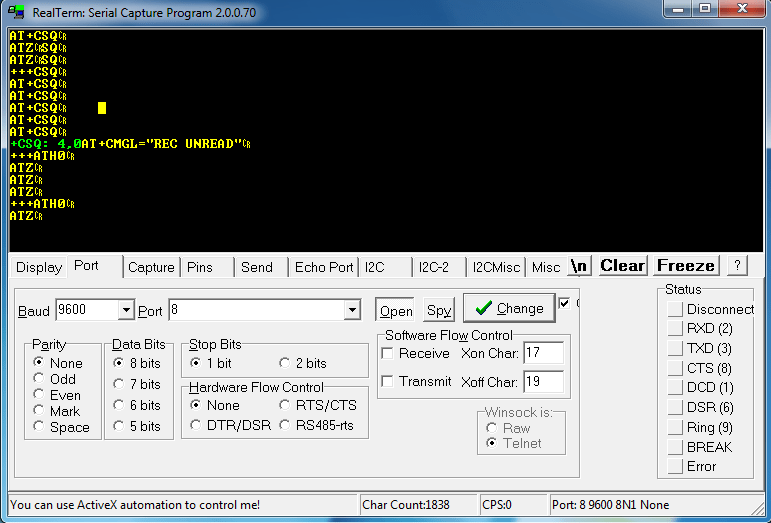Select Even parity radio button
The image size is (771, 523).
(40, 395)
